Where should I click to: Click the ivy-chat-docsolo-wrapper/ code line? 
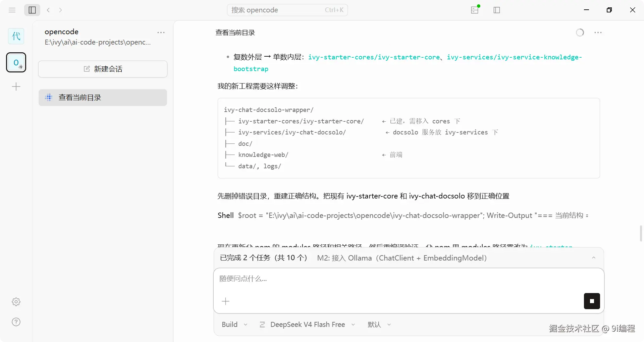click(x=269, y=110)
